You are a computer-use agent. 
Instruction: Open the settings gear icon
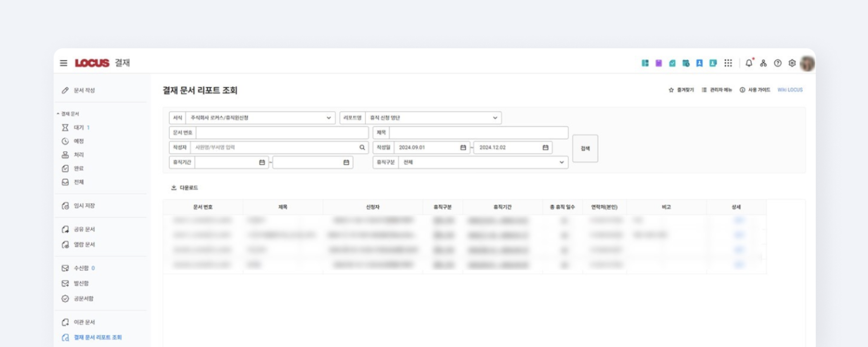(792, 63)
